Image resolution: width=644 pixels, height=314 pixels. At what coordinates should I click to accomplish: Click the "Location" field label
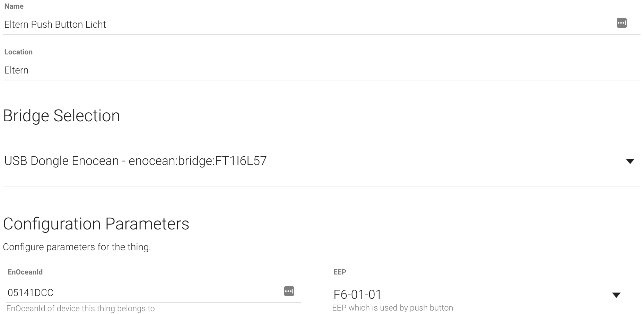click(x=18, y=52)
